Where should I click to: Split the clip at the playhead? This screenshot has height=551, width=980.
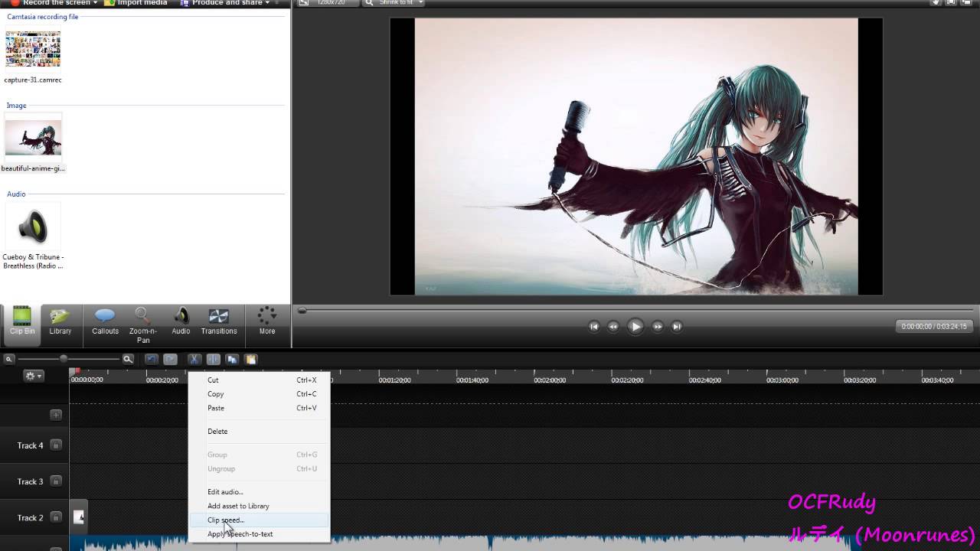pos(213,359)
